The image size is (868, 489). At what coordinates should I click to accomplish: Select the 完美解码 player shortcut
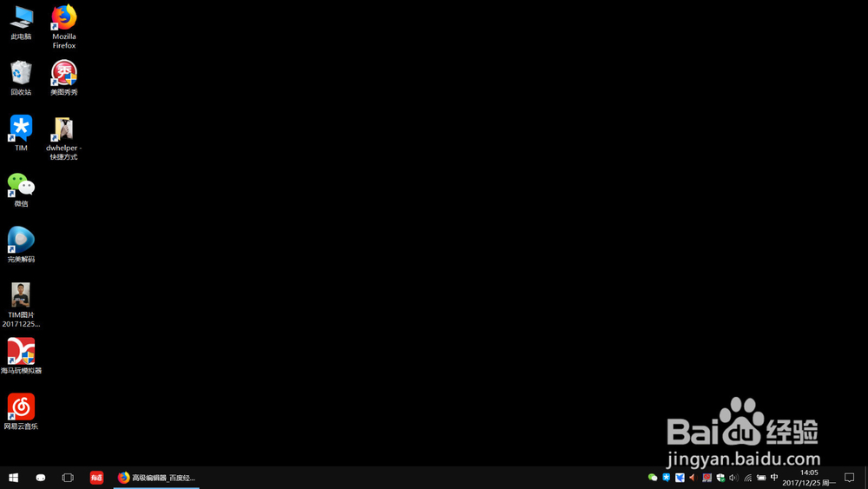21,245
